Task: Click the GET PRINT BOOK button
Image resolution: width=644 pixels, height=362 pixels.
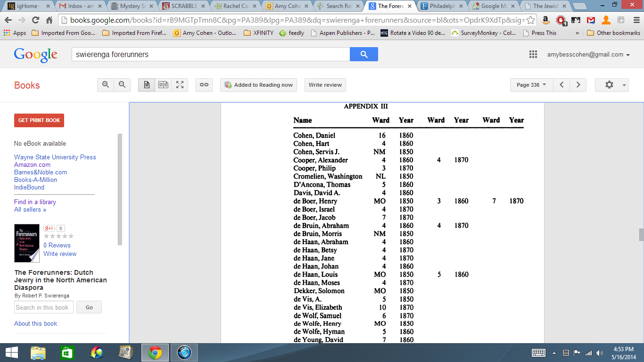Action: [39, 120]
